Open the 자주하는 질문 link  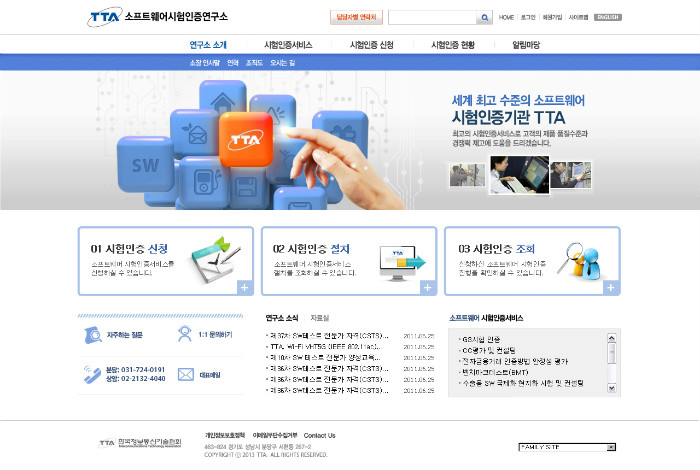(x=125, y=335)
